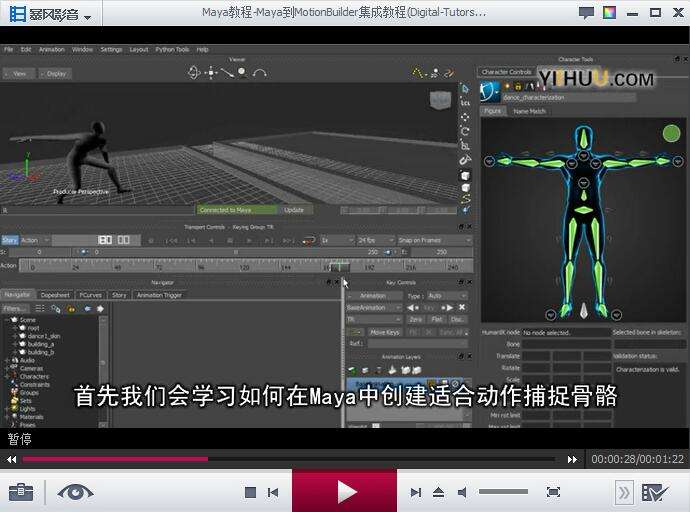Open the player toolbox briefcase icon
This screenshot has width=690, height=512.
(x=21, y=492)
